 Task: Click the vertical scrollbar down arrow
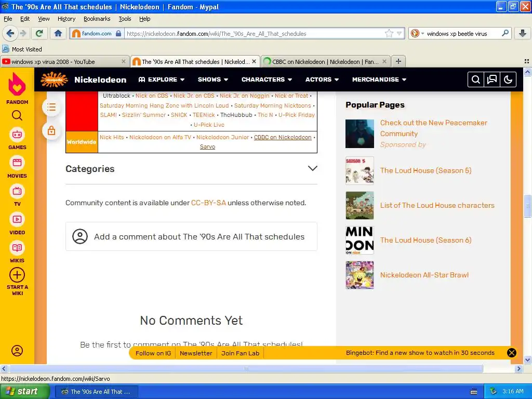527,360
